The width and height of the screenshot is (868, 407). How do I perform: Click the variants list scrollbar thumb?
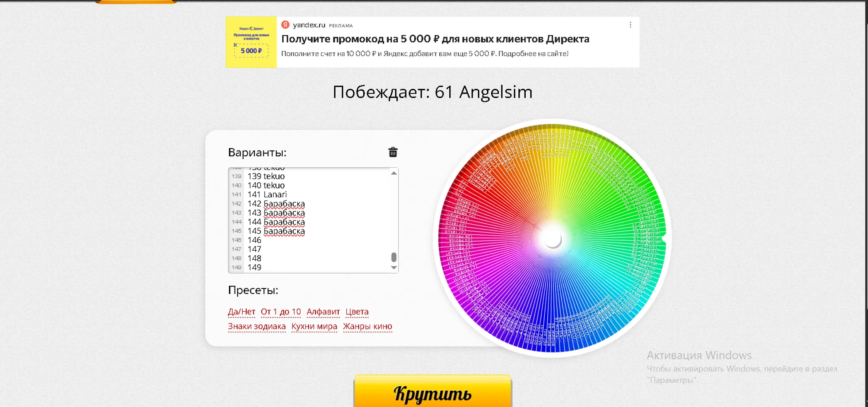(394, 257)
